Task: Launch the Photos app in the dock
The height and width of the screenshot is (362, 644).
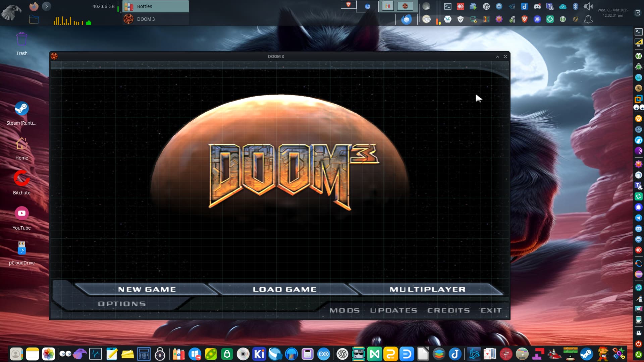Action: pos(49,354)
